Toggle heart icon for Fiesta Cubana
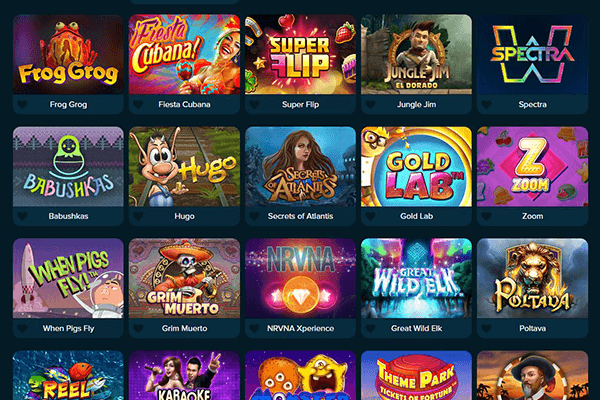Image resolution: width=600 pixels, height=400 pixels. click(138, 104)
